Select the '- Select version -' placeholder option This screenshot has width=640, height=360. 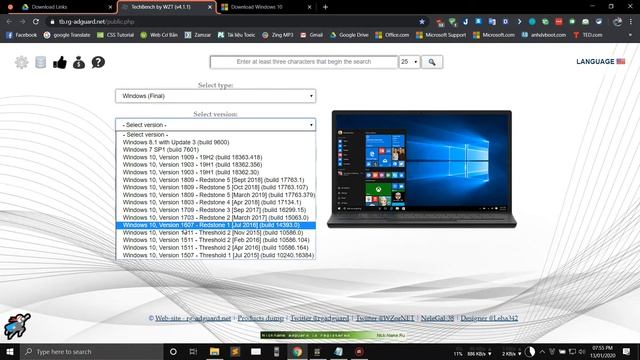pos(216,135)
